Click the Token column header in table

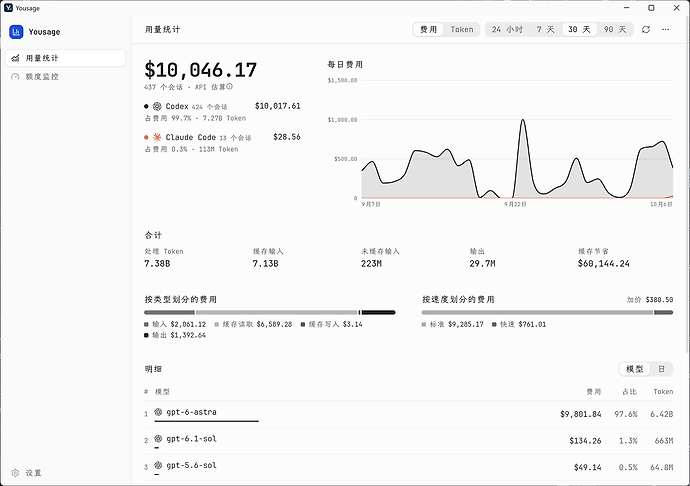coord(663,392)
